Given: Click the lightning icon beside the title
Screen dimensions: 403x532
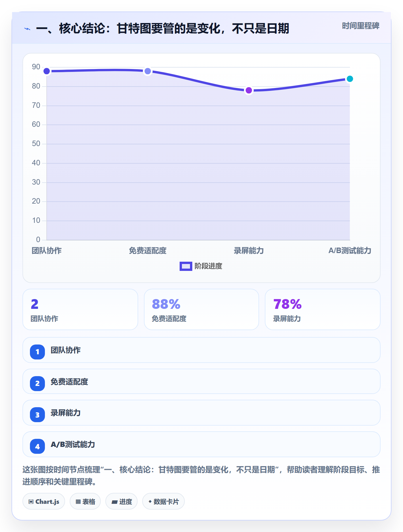Looking at the screenshot, I should click(27, 29).
